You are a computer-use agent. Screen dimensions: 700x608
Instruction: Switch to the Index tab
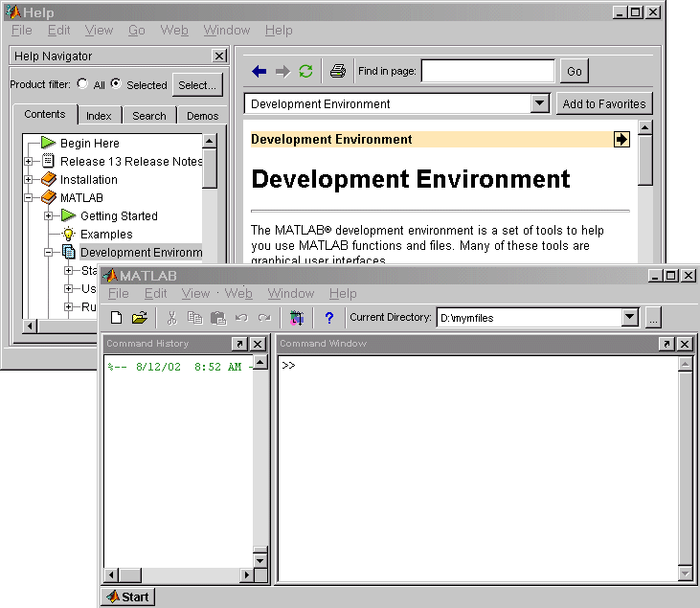[x=99, y=116]
